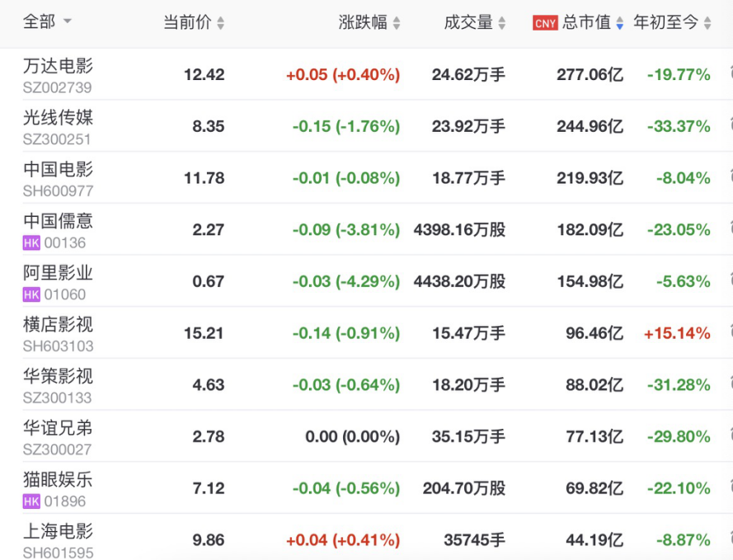
Task: Select the 横店影视 stock name
Action: (x=58, y=325)
